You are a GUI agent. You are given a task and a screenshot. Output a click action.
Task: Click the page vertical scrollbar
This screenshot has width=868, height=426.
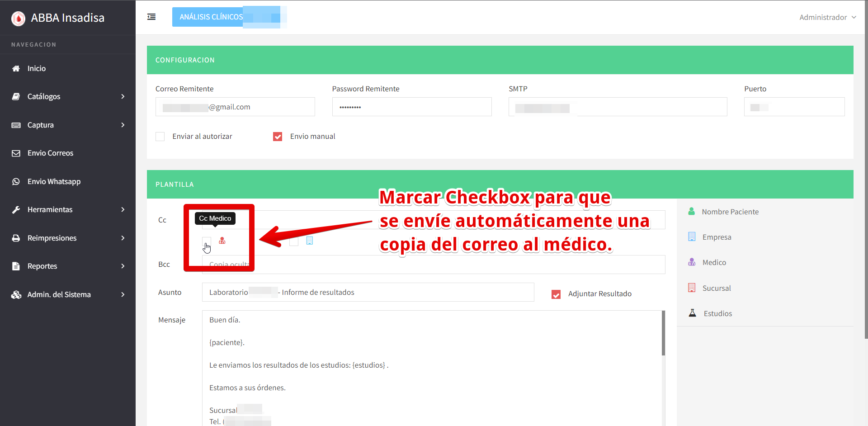(x=866, y=169)
